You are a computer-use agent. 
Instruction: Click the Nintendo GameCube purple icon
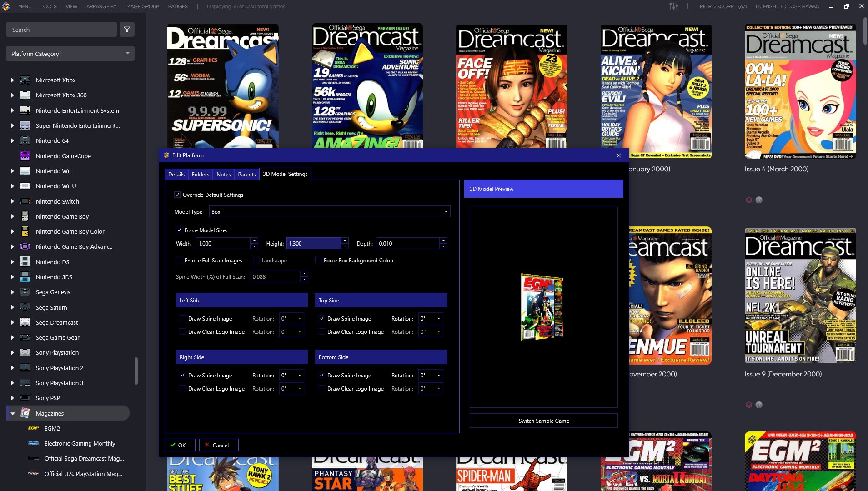(x=25, y=156)
